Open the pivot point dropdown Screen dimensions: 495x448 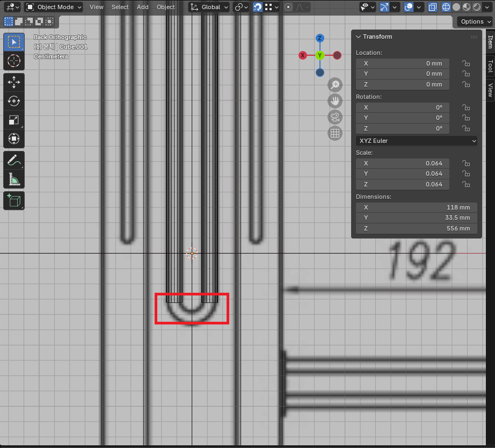(241, 7)
